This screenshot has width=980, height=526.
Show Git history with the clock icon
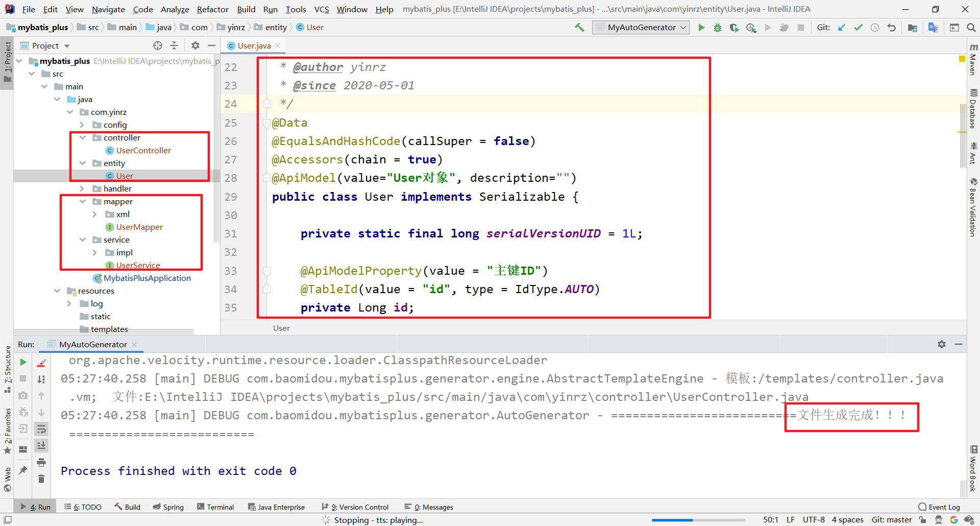click(875, 28)
